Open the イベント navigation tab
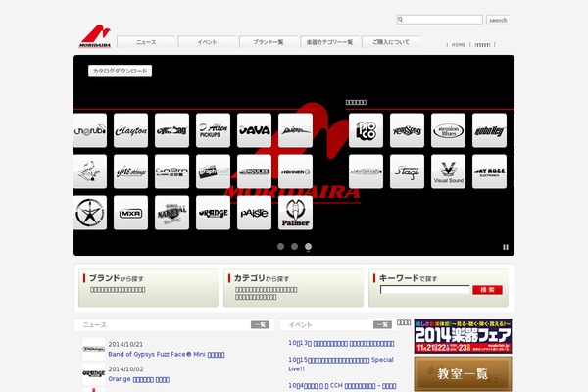Image resolution: width=588 pixels, height=392 pixels. pos(208,41)
